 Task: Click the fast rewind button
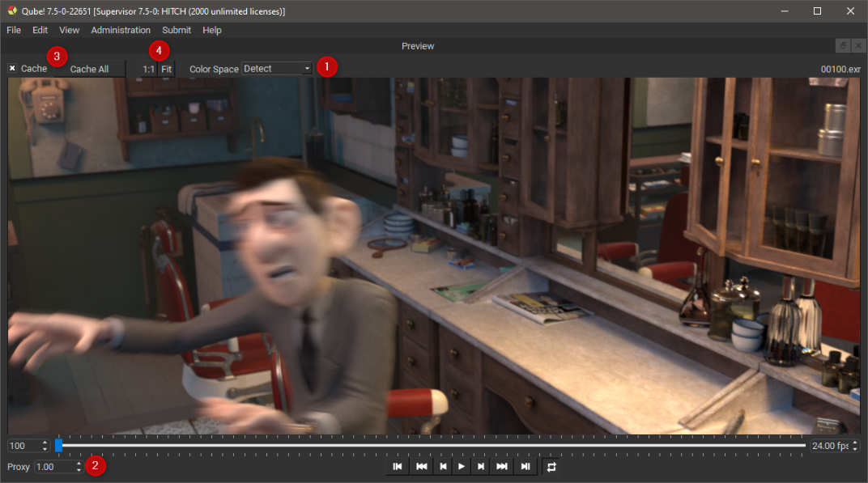421,467
